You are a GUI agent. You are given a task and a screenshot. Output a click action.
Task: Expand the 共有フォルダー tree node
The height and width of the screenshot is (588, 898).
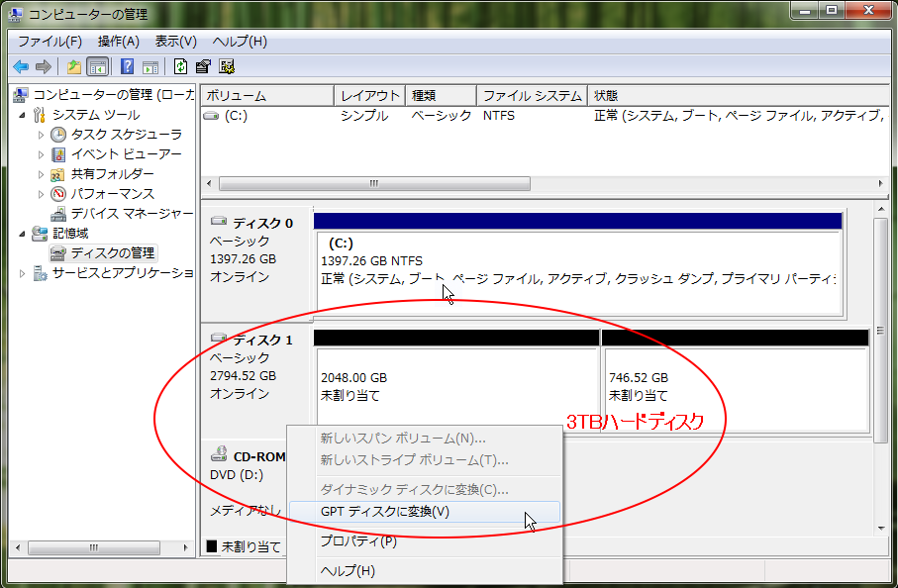coord(42,174)
